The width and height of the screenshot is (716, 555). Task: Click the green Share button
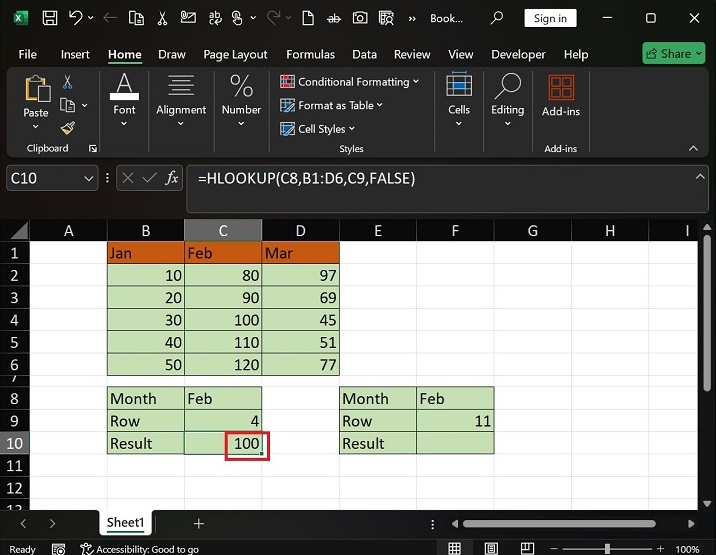[x=676, y=54]
